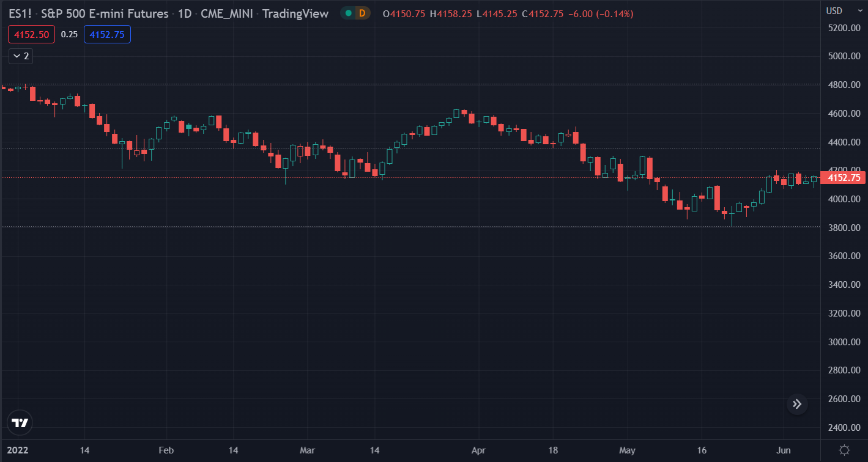Image resolution: width=868 pixels, height=462 pixels.
Task: Collapse the indicators legend showing 2
Action: pyautogui.click(x=21, y=56)
